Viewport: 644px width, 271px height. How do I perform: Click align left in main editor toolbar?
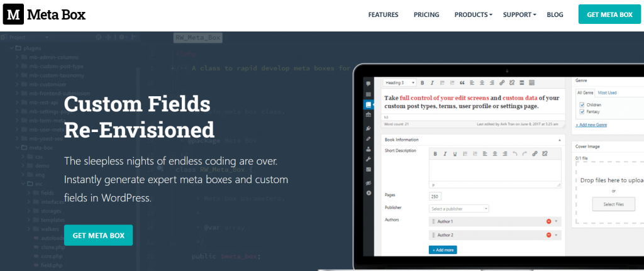click(x=472, y=83)
